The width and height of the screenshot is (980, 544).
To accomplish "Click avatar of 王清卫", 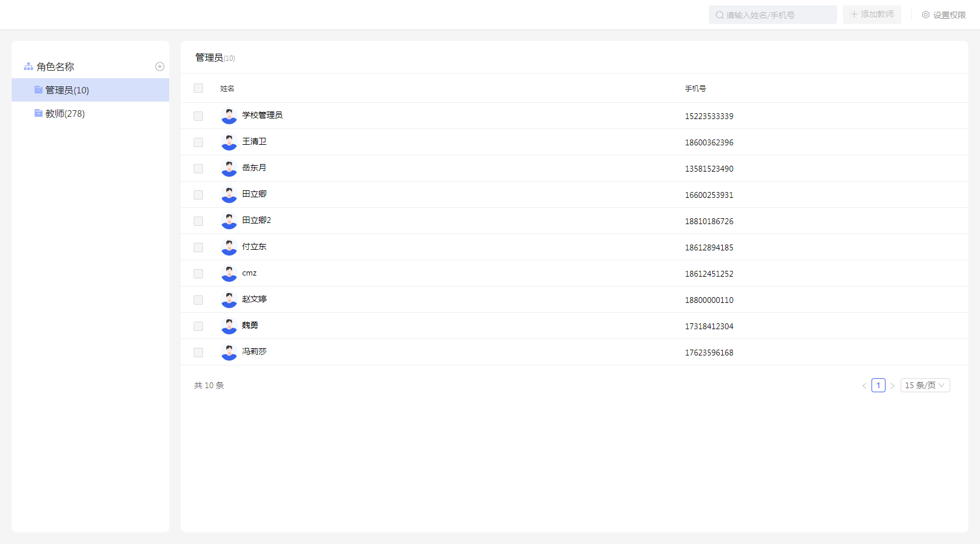I will pos(229,142).
